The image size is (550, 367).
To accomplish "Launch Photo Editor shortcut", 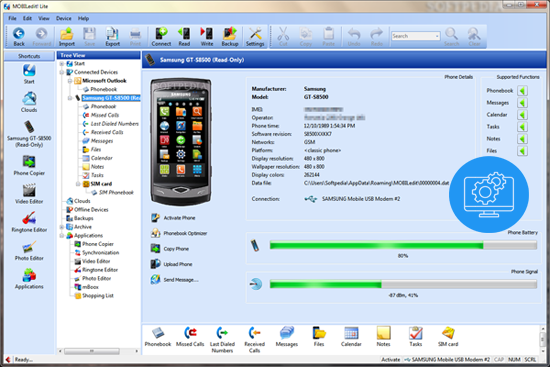I will 29,251.
